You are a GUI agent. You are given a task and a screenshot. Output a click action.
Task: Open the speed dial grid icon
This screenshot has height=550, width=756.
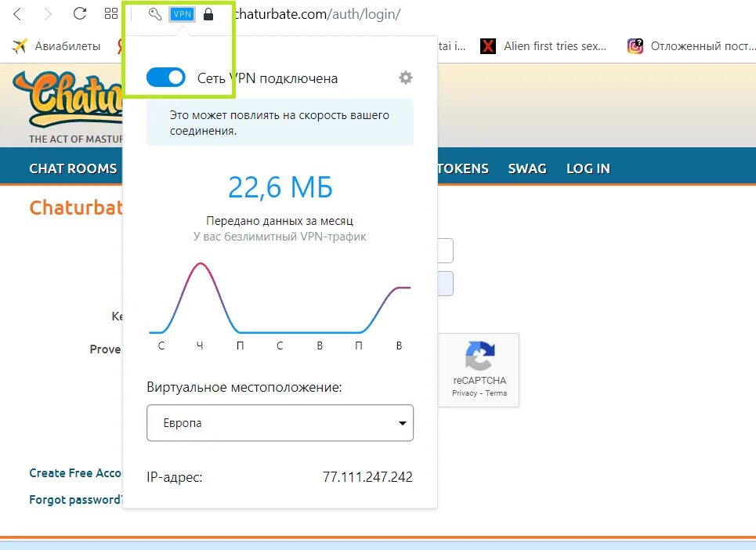[111, 14]
